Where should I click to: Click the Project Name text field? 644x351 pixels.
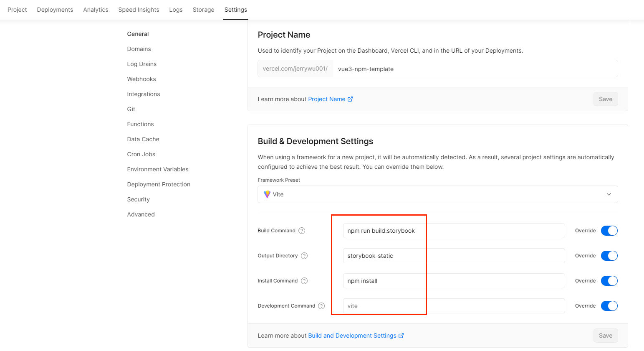tap(475, 69)
